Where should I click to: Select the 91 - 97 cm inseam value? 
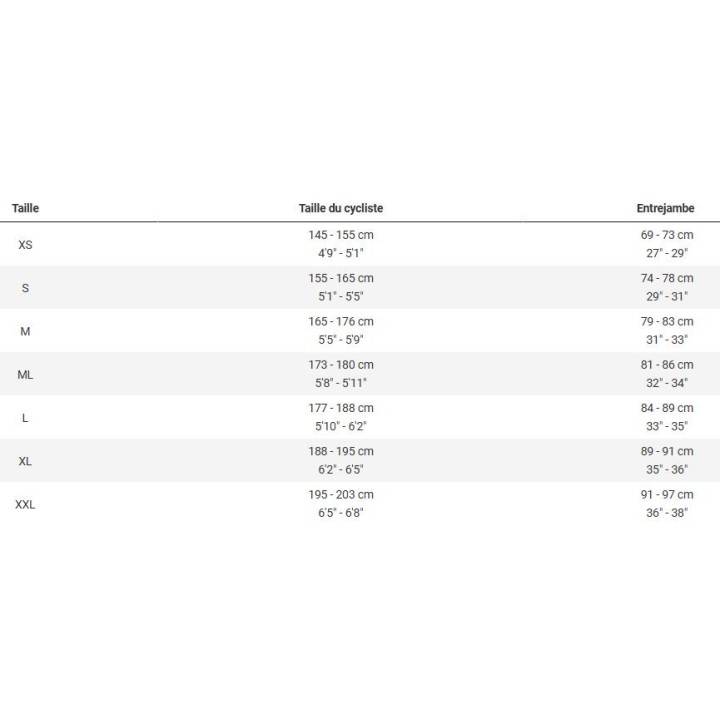point(667,495)
